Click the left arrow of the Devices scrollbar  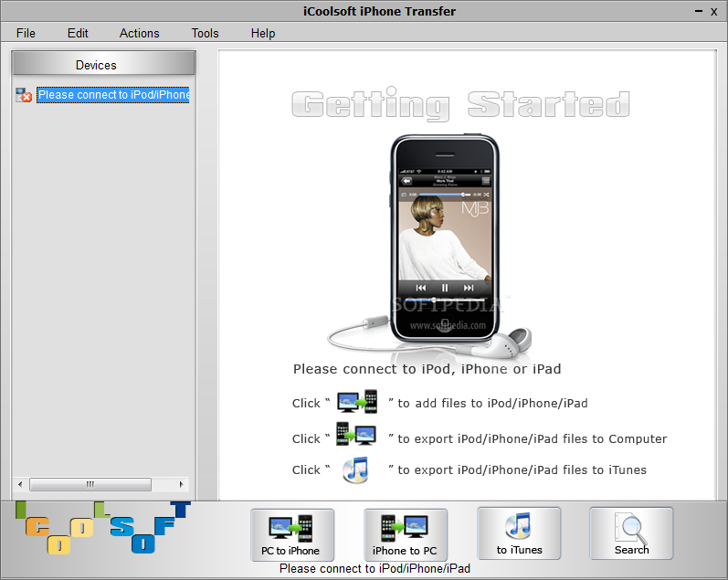pyautogui.click(x=20, y=484)
